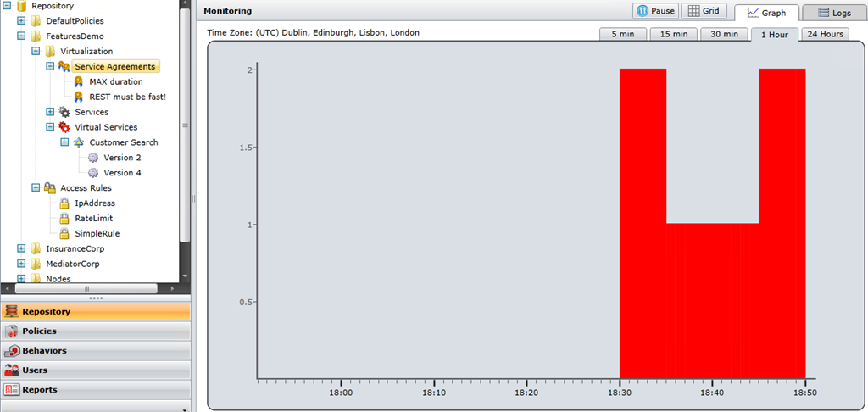Open the Logs tab
This screenshot has height=412, width=868.
coord(834,13)
